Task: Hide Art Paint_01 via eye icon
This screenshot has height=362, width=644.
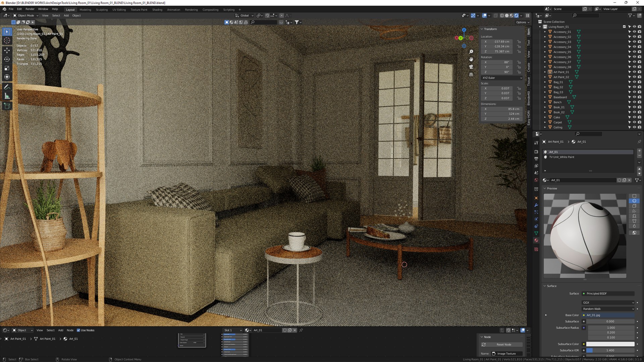Action: click(634, 72)
